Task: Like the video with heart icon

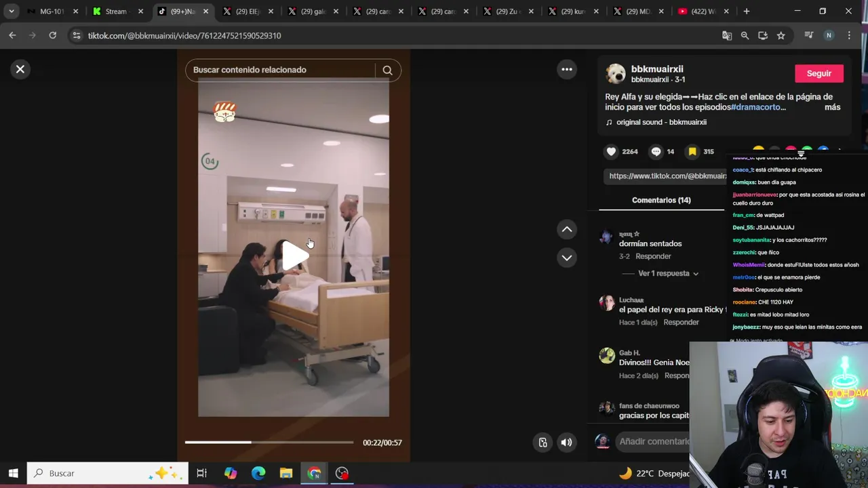Action: point(611,152)
